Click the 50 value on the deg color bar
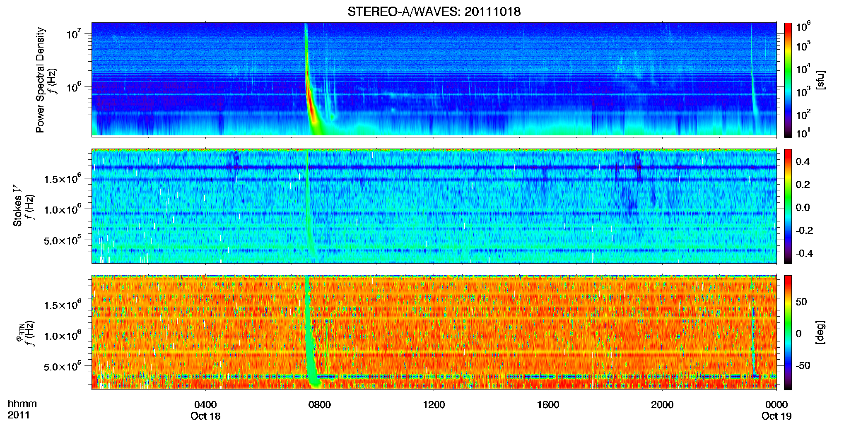This screenshot has width=868, height=447. (x=801, y=302)
